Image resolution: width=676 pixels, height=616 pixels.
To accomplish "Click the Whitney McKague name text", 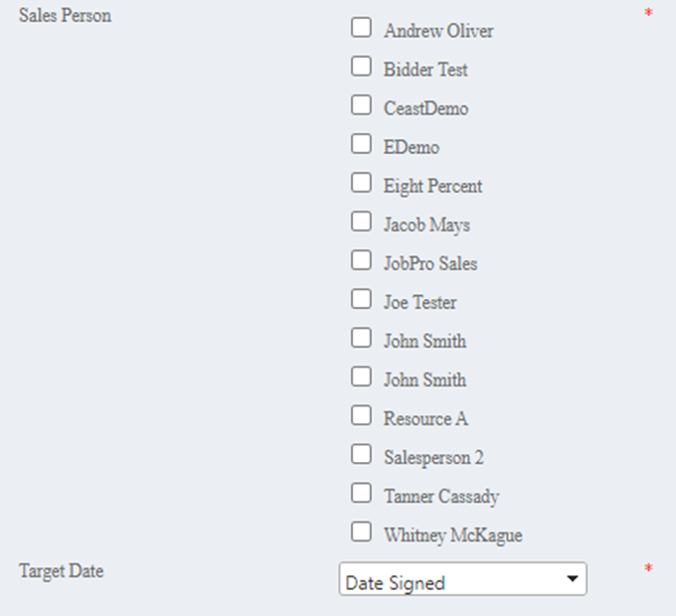I will (452, 536).
